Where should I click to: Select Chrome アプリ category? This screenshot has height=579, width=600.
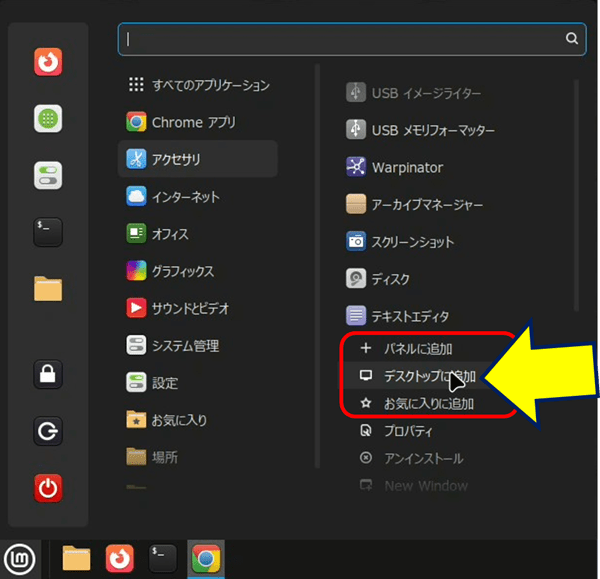click(x=198, y=122)
